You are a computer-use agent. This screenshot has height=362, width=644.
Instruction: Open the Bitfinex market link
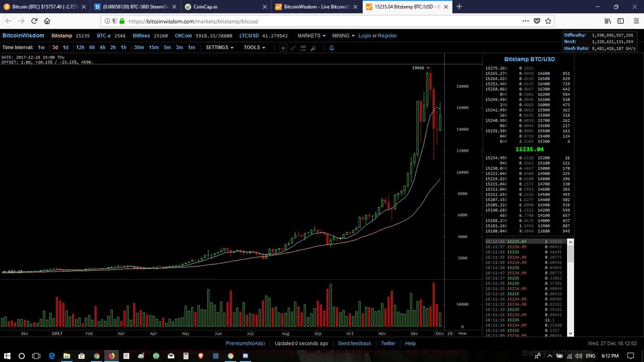click(141, 36)
